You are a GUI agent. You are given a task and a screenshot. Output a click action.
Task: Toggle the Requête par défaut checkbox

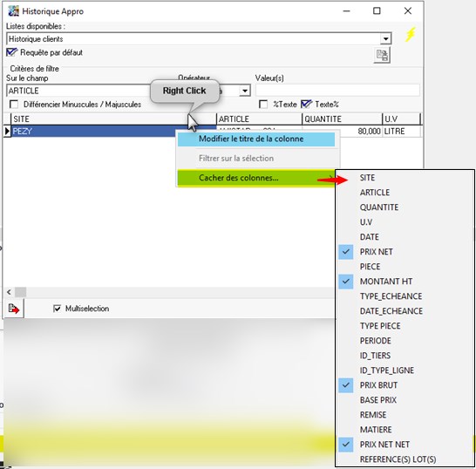[x=11, y=52]
